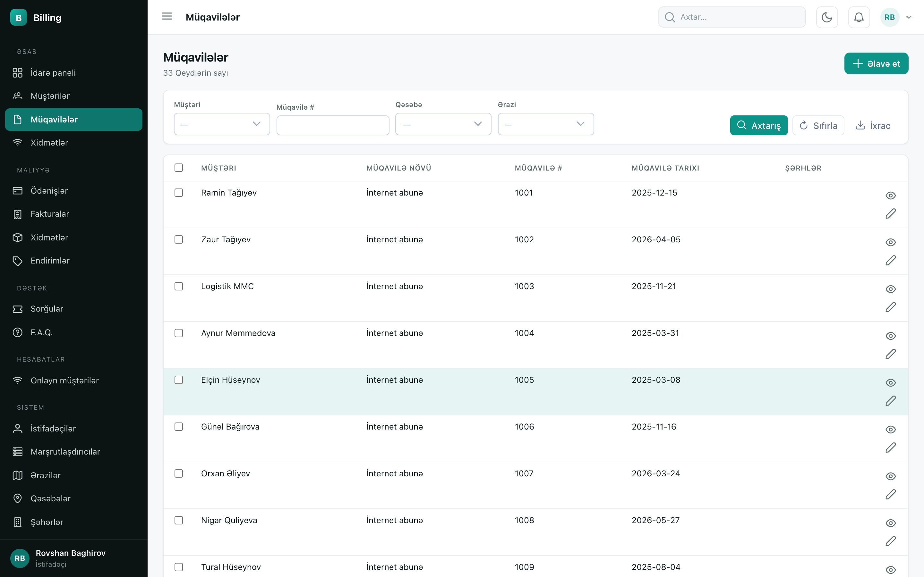Edit the Logistik MMC contract via the pencil icon
The image size is (924, 577).
[x=890, y=307]
